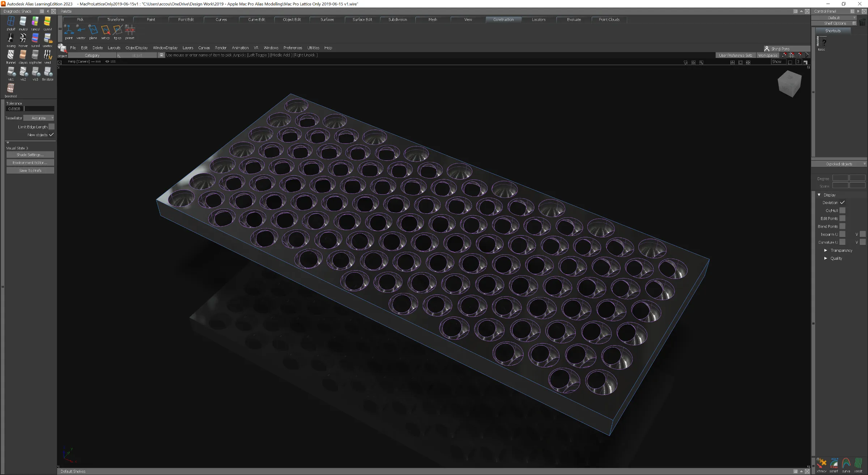Open the grid preset tool
The height and width of the screenshot is (475, 868).
pos(129,30)
